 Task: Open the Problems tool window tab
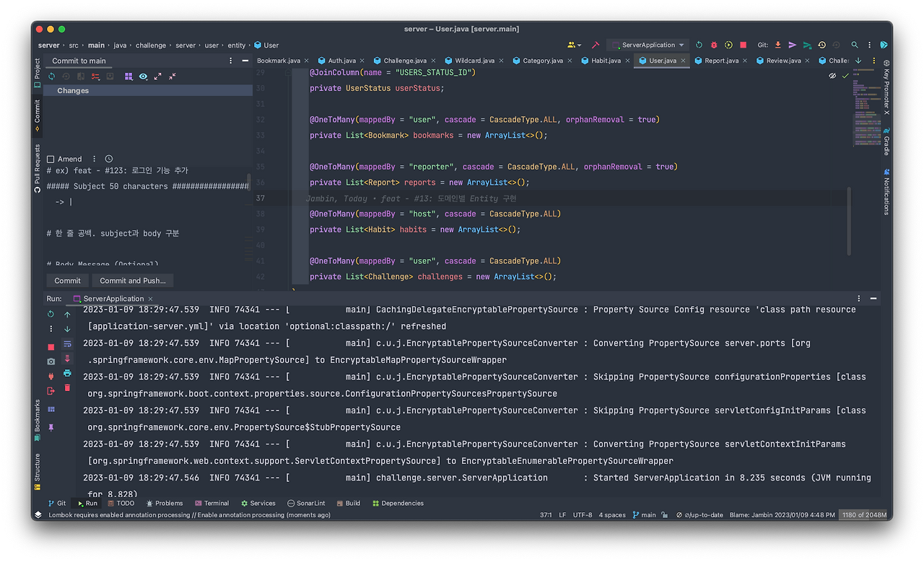165,504
